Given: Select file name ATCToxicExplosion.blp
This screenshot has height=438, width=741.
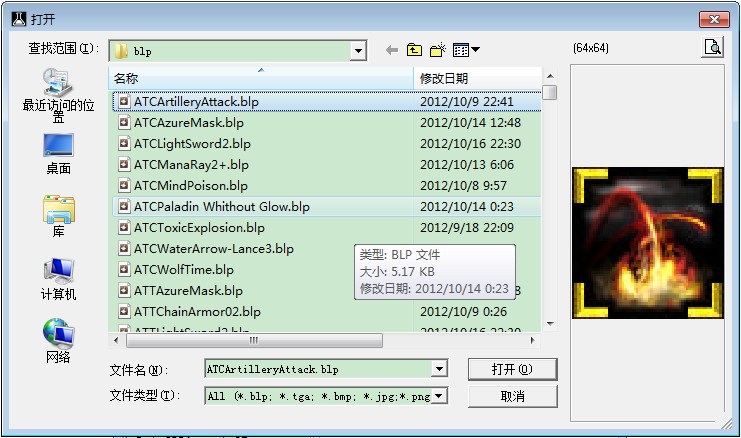Looking at the screenshot, I should (199, 228).
